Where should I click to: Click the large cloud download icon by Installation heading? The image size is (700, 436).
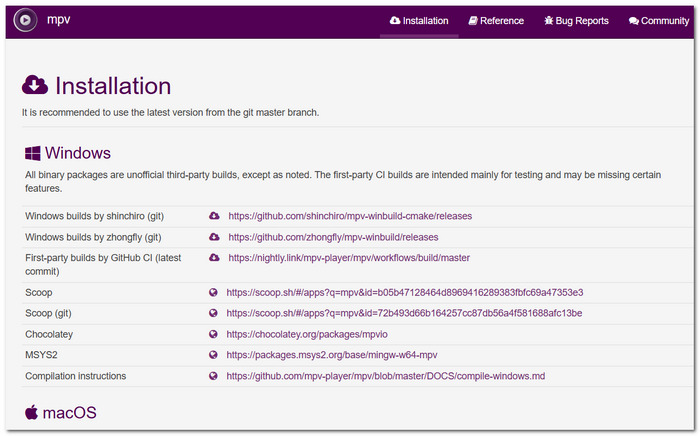[x=35, y=85]
